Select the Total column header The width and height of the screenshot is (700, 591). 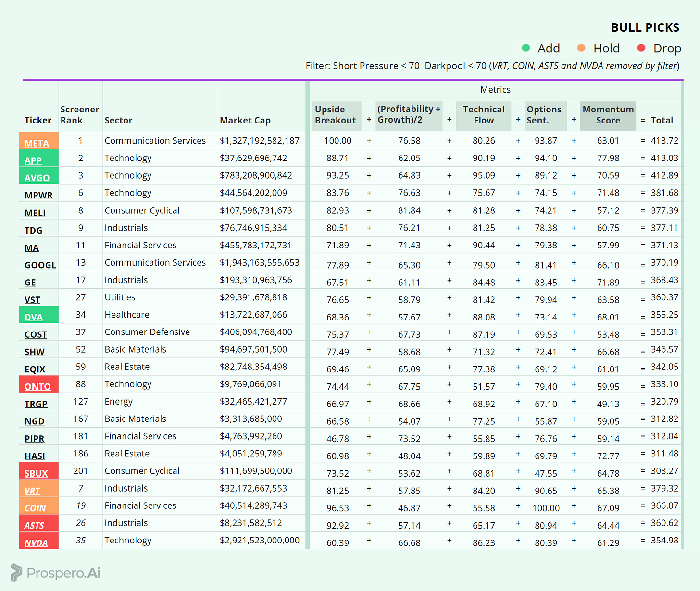[662, 120]
